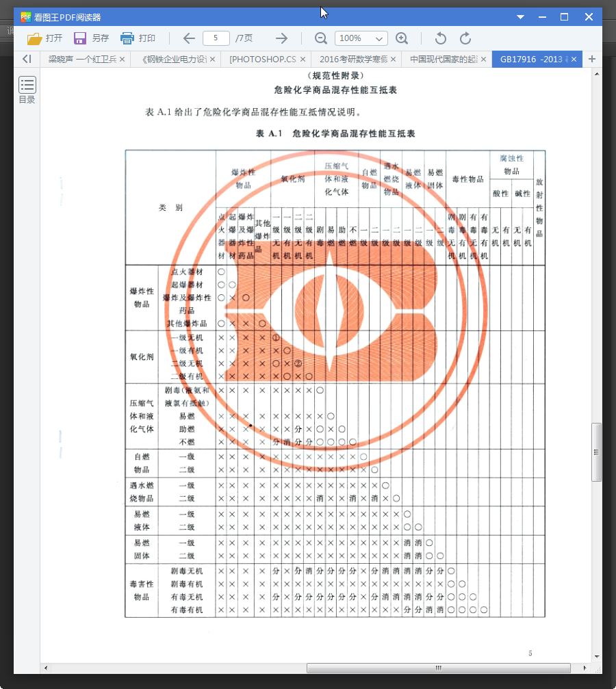This screenshot has height=689, width=616.
Task: Close the 梁晓声 一个红卫兵 tab
Action: [123, 60]
